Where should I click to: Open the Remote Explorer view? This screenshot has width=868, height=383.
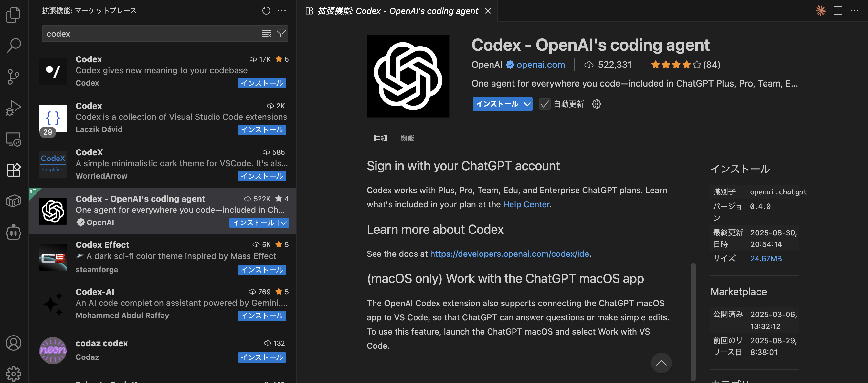pos(14,139)
